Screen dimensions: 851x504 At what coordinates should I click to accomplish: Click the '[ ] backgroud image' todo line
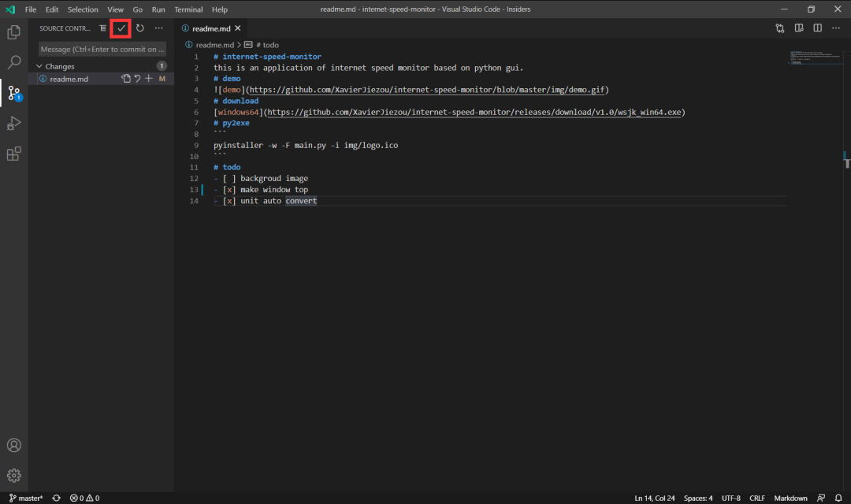point(261,179)
